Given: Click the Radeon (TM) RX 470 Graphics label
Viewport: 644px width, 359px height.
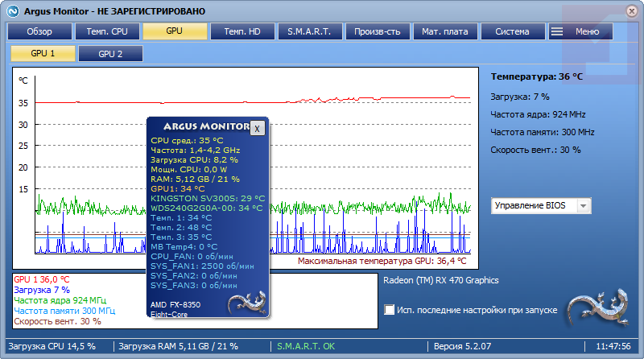Looking at the screenshot, I should (441, 280).
